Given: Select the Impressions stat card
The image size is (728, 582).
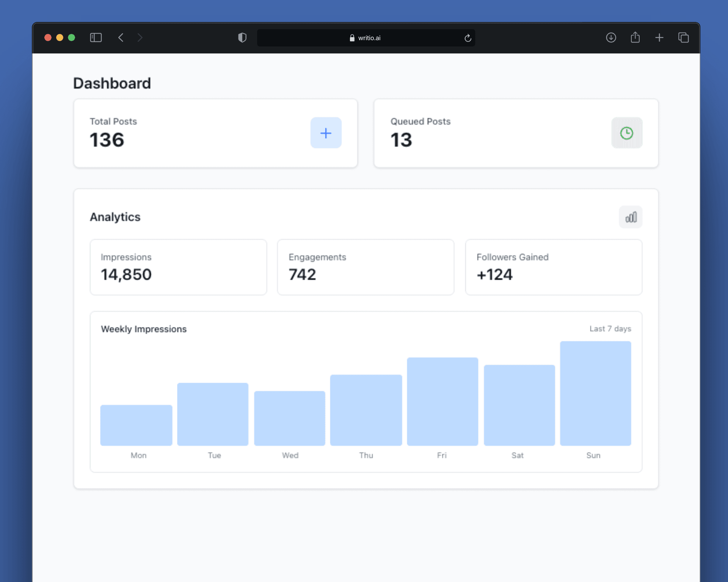Looking at the screenshot, I should point(178,267).
